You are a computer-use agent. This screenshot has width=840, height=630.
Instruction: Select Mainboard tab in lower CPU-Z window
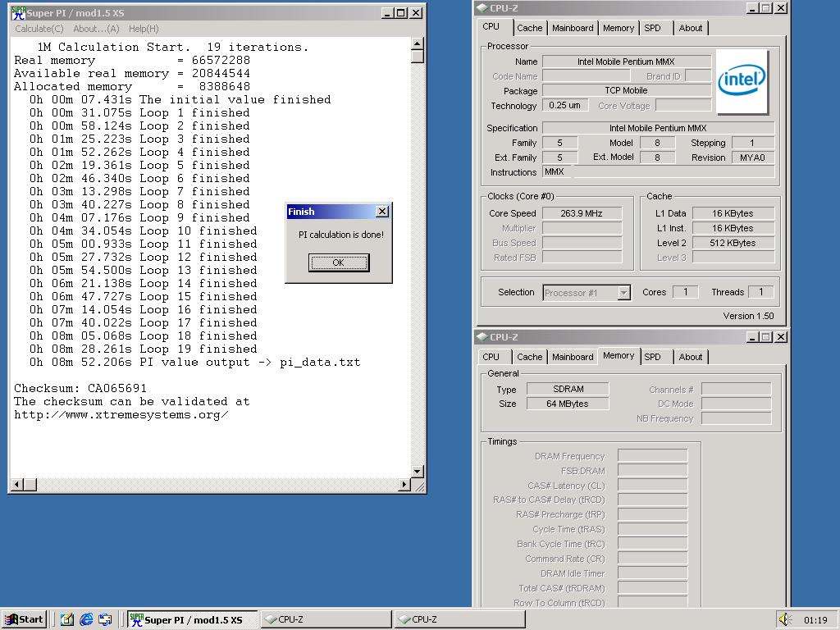[573, 357]
